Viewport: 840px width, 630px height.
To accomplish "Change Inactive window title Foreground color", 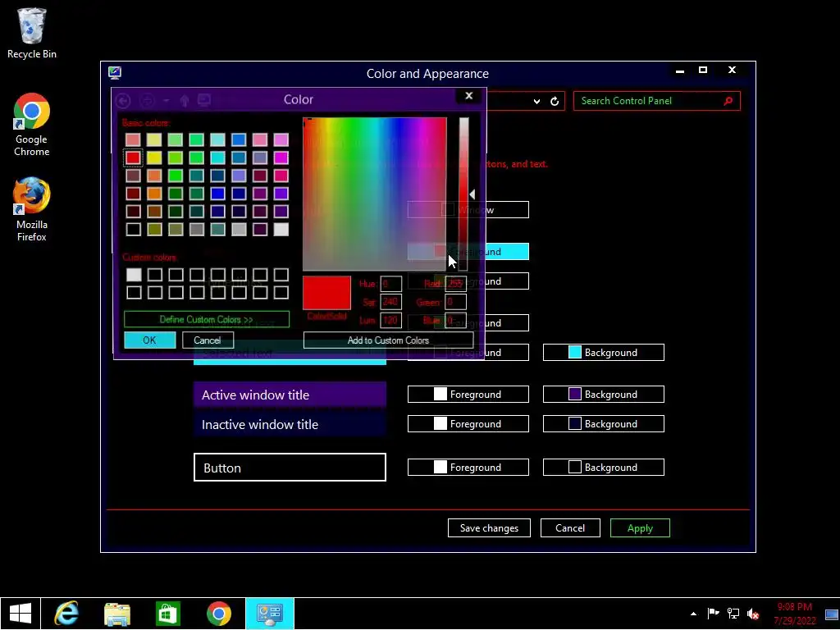I will click(468, 424).
